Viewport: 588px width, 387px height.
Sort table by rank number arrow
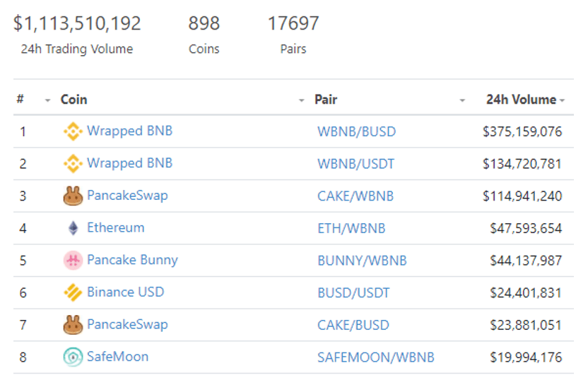coord(48,101)
